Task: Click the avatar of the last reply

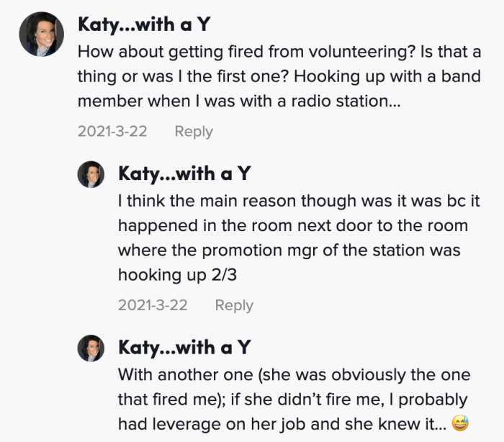Action: pos(92,348)
